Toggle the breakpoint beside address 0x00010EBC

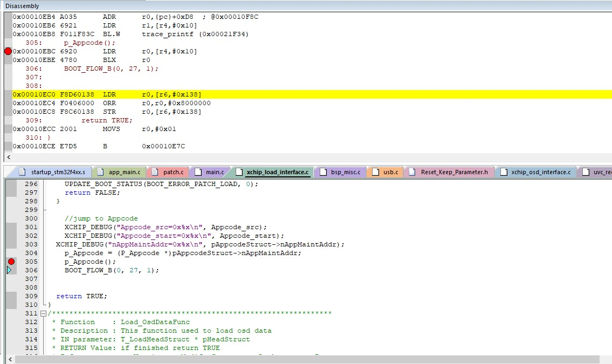click(x=7, y=51)
